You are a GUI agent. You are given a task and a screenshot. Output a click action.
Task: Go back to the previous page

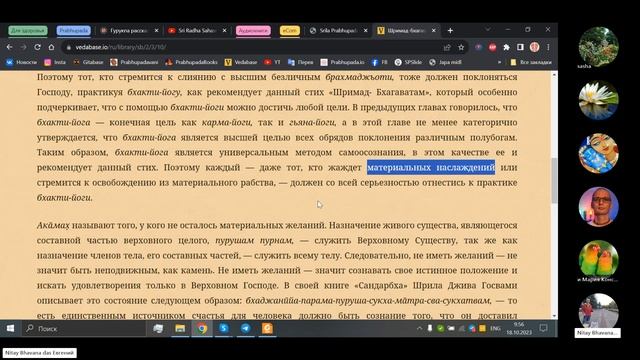point(9,47)
